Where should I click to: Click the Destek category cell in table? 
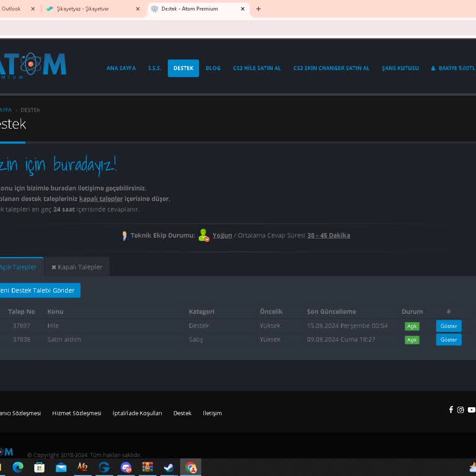point(198,326)
